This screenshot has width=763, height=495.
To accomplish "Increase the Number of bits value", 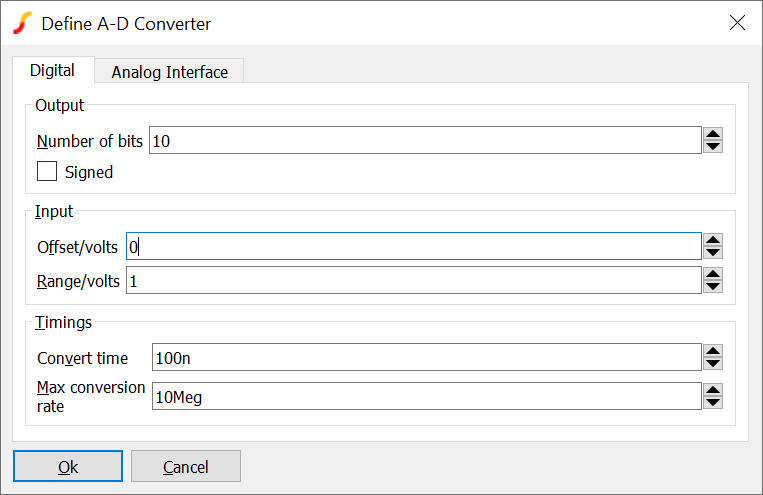I will point(713,135).
